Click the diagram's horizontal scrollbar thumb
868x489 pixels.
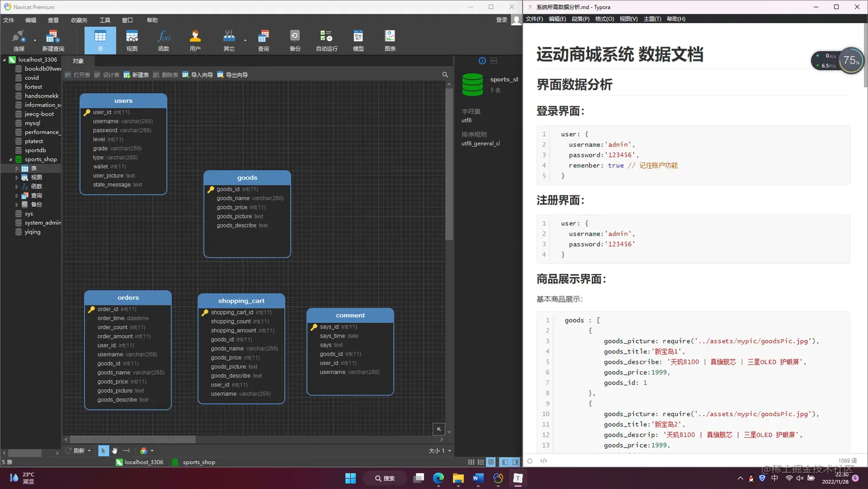coord(133,440)
